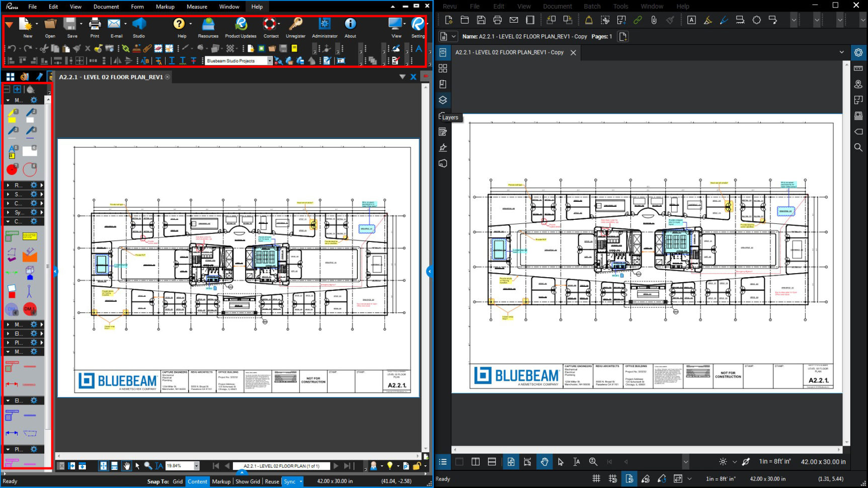This screenshot has width=868, height=488.
Task: Click the hyperlink chain icon in right toolbar
Action: click(x=638, y=20)
